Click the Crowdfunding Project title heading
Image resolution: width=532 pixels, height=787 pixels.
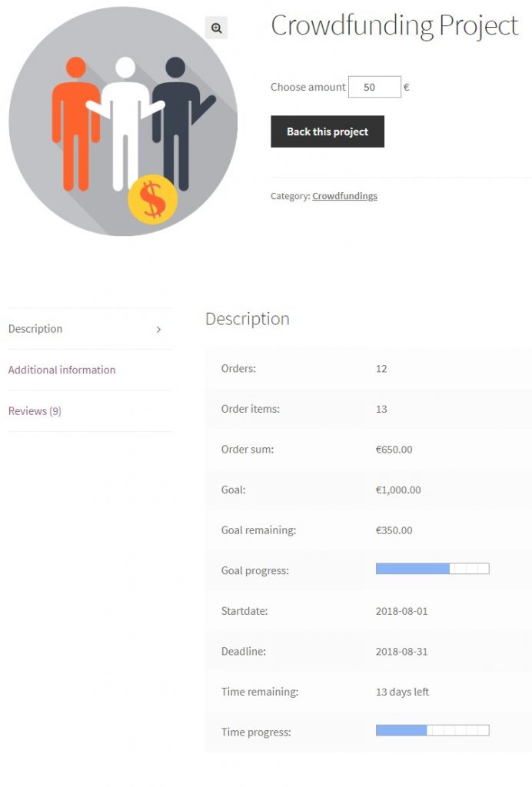[x=394, y=25]
